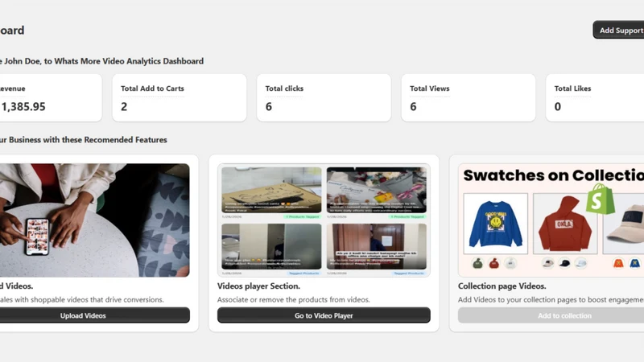
Task: Select the white hoodie swatch icon
Action: [x=510, y=263]
